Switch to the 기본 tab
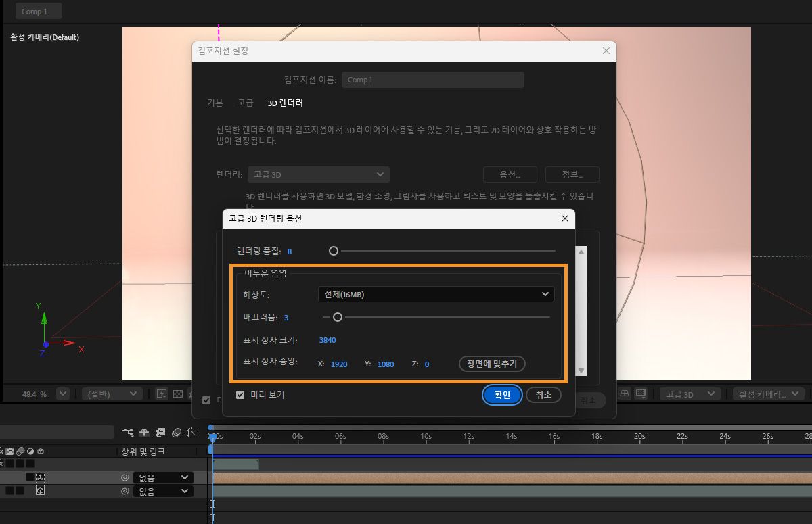 click(215, 103)
